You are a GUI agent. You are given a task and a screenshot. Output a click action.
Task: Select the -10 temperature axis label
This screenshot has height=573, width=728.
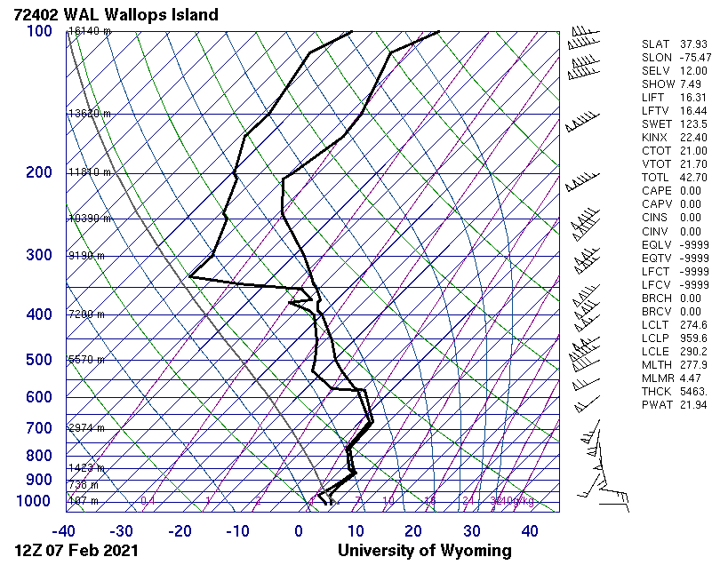[x=237, y=530]
